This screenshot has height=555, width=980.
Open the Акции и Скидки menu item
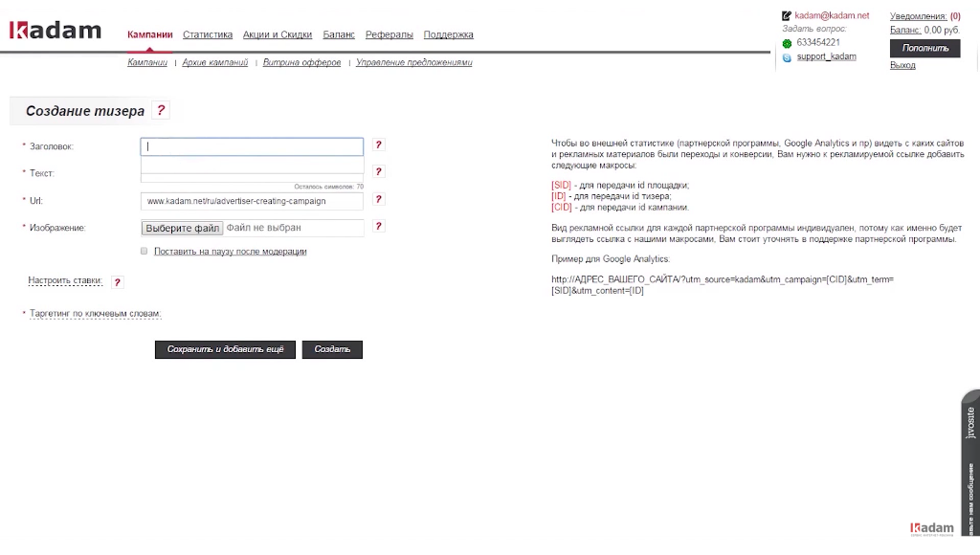point(278,35)
